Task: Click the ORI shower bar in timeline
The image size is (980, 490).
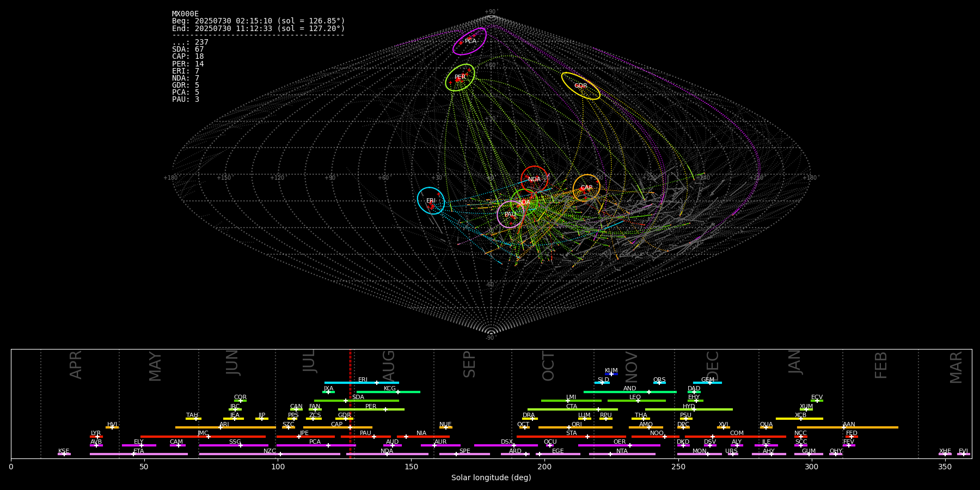Action: tap(575, 427)
